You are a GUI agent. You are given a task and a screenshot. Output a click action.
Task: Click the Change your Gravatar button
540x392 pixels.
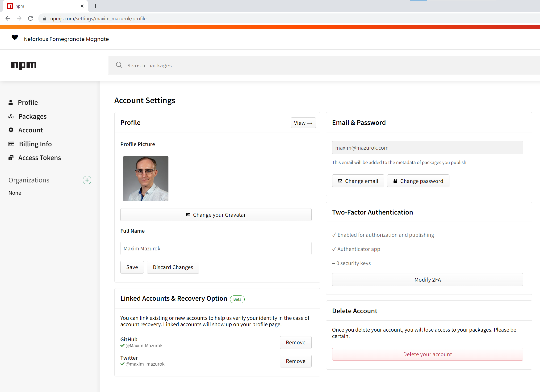tap(216, 215)
